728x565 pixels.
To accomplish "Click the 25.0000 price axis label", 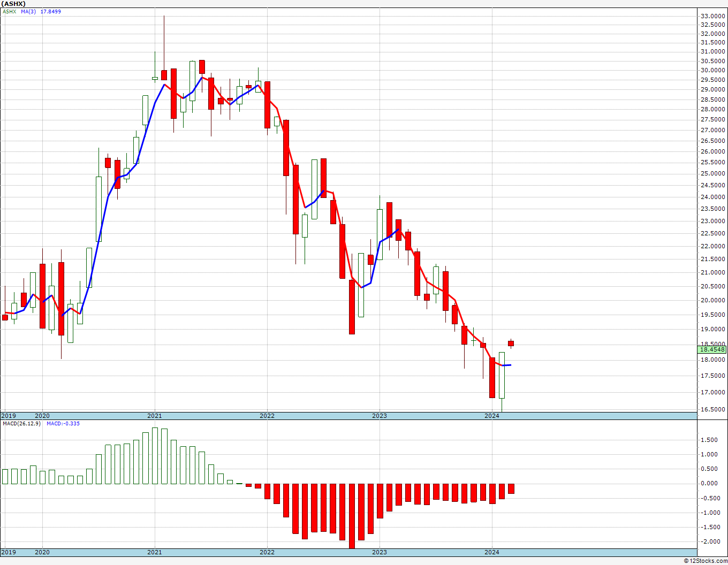I will (713, 174).
